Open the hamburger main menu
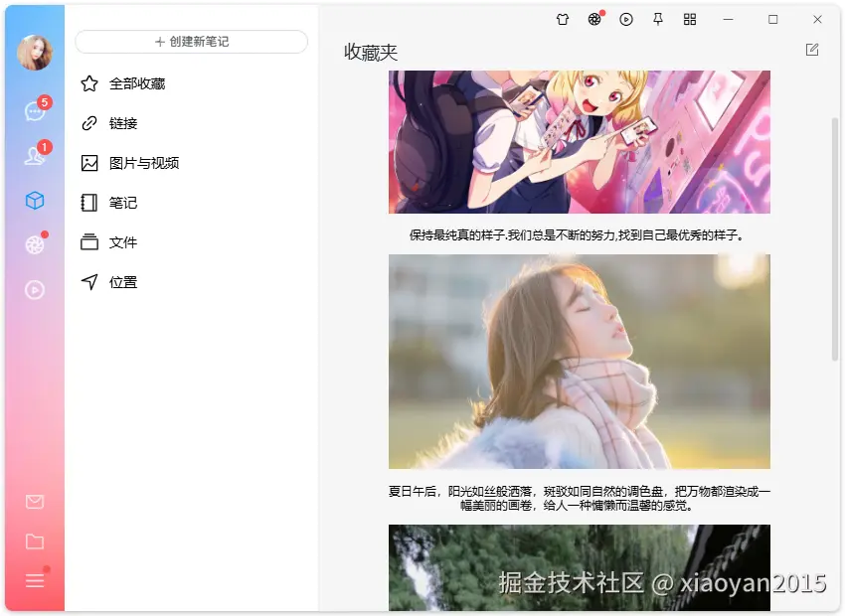The height and width of the screenshot is (616, 845). pos(35,580)
